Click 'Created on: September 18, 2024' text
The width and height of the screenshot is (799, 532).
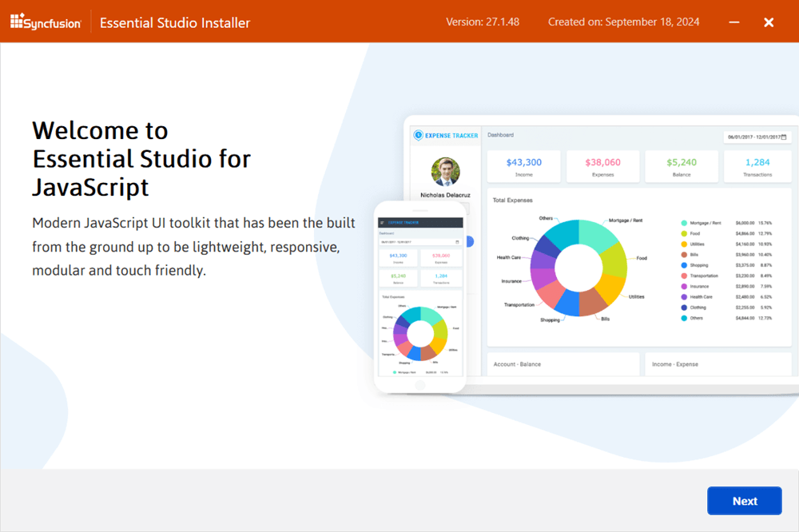pyautogui.click(x=624, y=22)
